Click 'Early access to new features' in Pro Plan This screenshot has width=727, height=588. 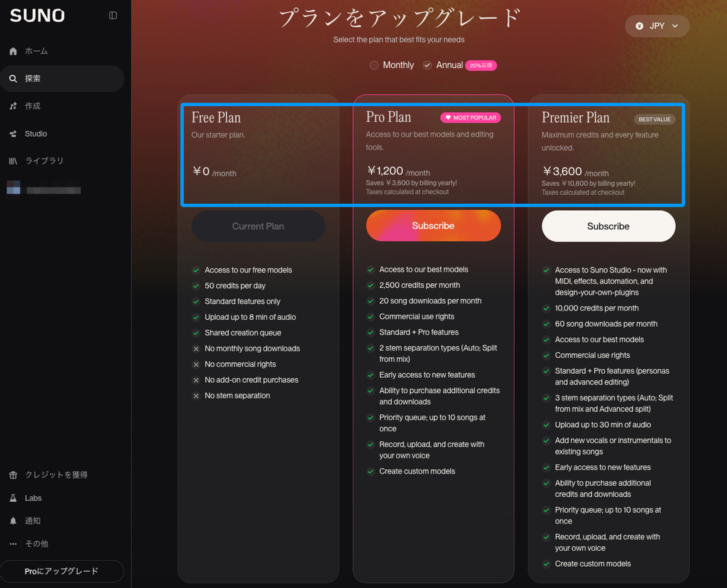coord(427,375)
